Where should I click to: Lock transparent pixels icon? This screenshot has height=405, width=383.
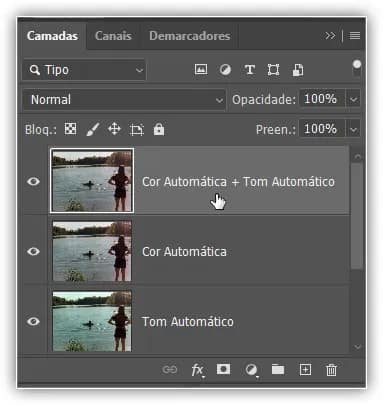click(70, 129)
